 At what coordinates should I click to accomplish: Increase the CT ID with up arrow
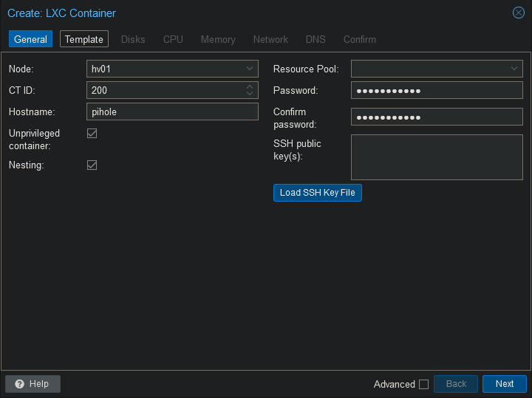[250, 86]
